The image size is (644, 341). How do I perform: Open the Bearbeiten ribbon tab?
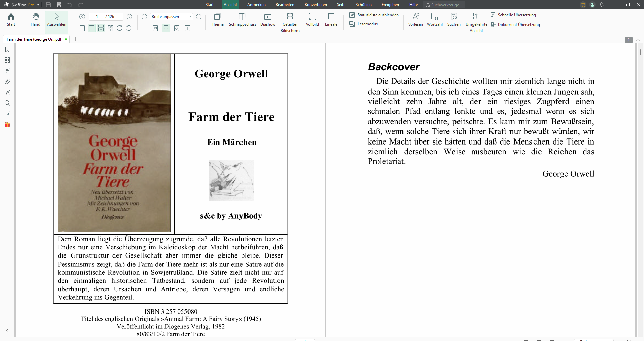pyautogui.click(x=285, y=5)
